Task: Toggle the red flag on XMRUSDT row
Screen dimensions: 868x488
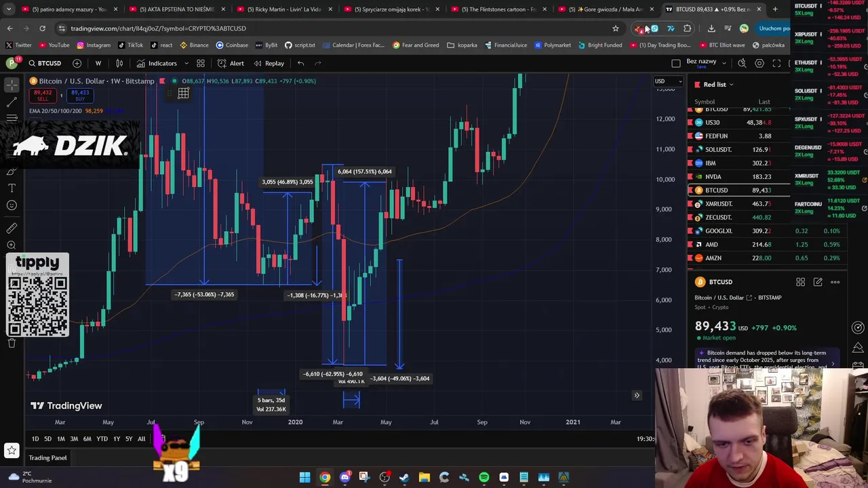Action: click(690, 204)
